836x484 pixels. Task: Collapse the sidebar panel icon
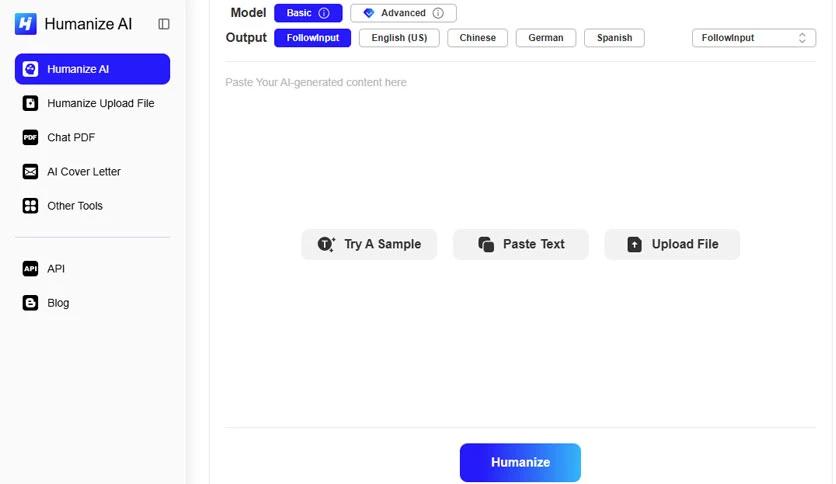[x=164, y=24]
